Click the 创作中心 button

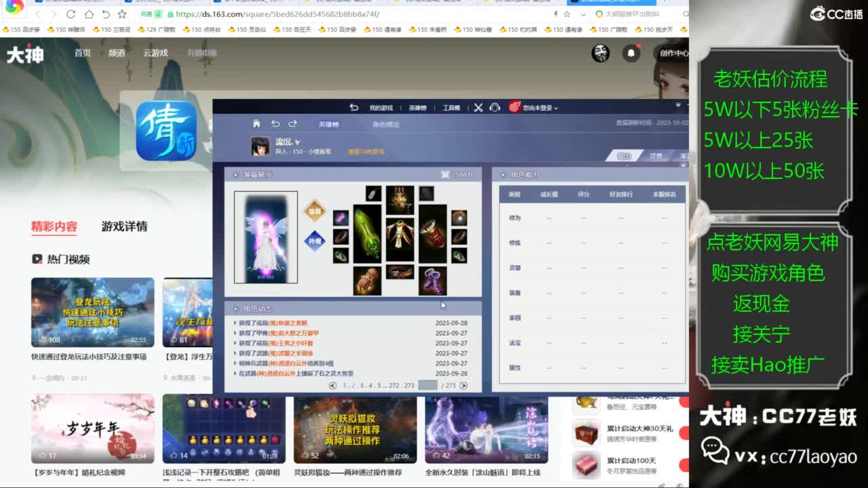click(x=672, y=54)
